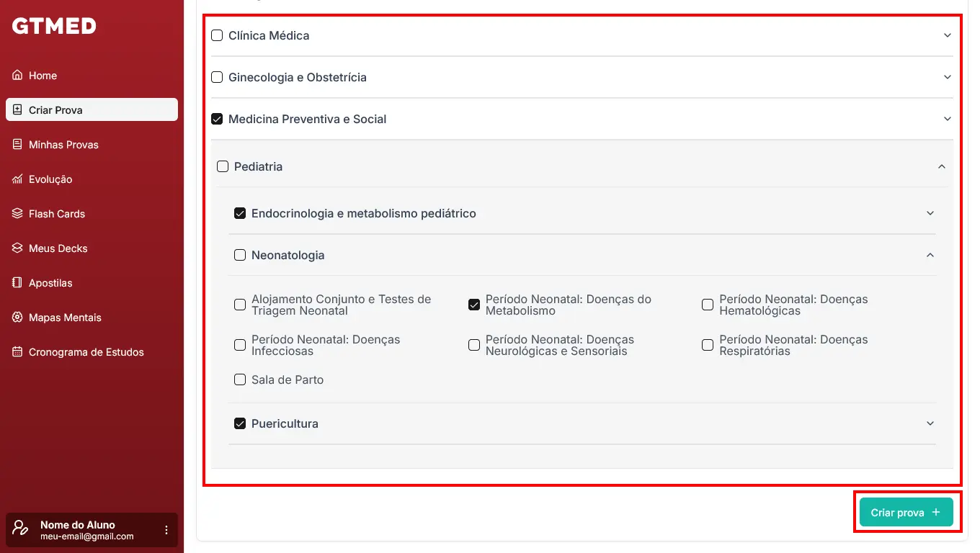Collapse the Pediatria section chevron
This screenshot has width=980, height=553.
[942, 166]
